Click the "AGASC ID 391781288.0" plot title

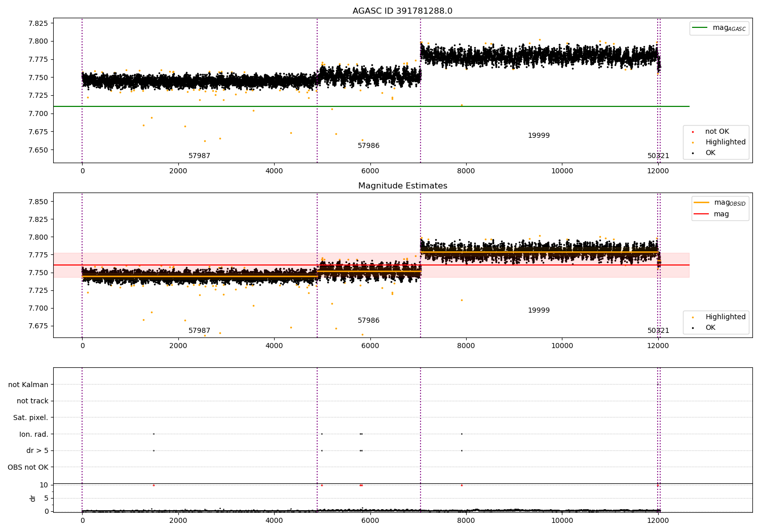pyautogui.click(x=402, y=11)
